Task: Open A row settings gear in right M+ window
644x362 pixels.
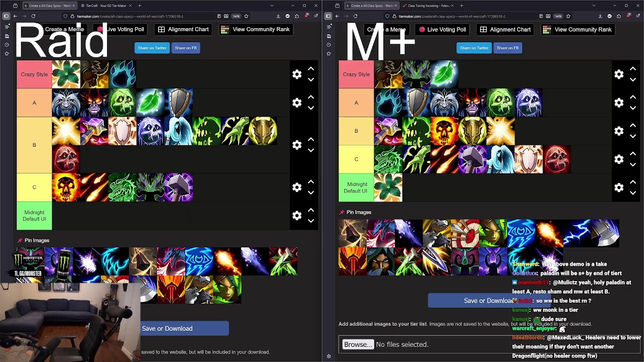Action: [x=619, y=103]
